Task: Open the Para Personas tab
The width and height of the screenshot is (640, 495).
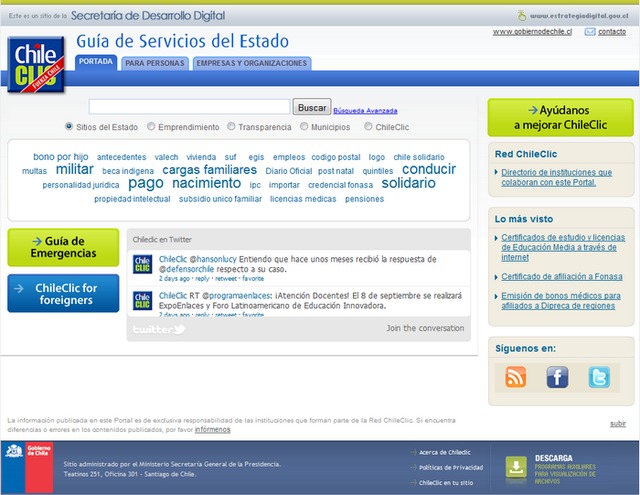Action: click(155, 63)
